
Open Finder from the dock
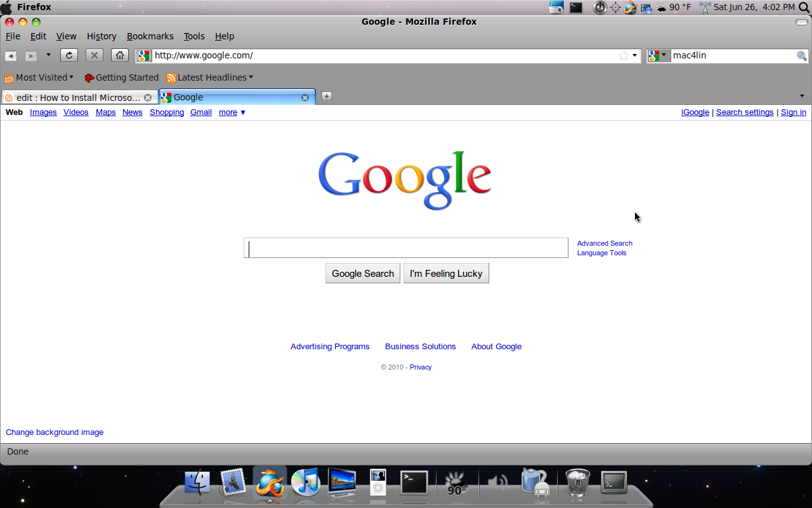pos(197,483)
